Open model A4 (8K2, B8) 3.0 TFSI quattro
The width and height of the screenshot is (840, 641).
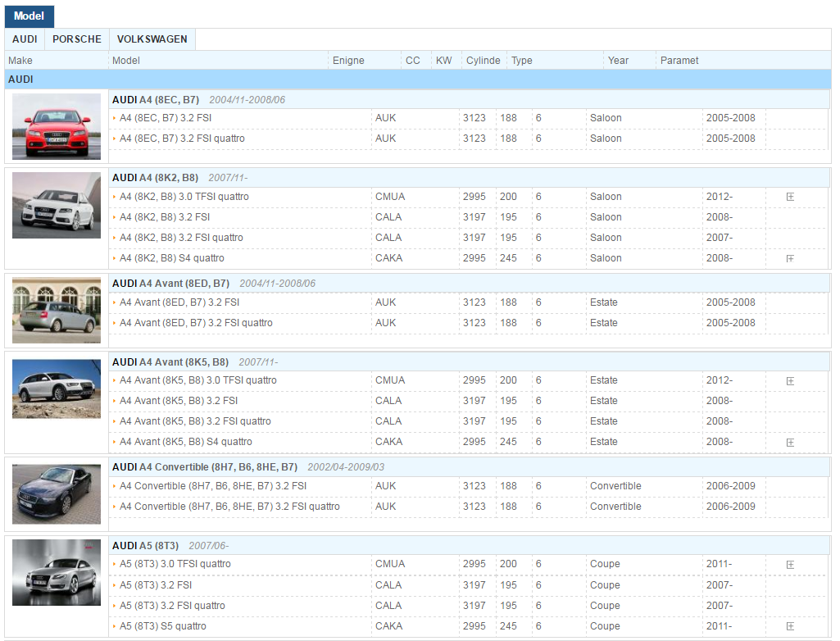click(x=184, y=197)
